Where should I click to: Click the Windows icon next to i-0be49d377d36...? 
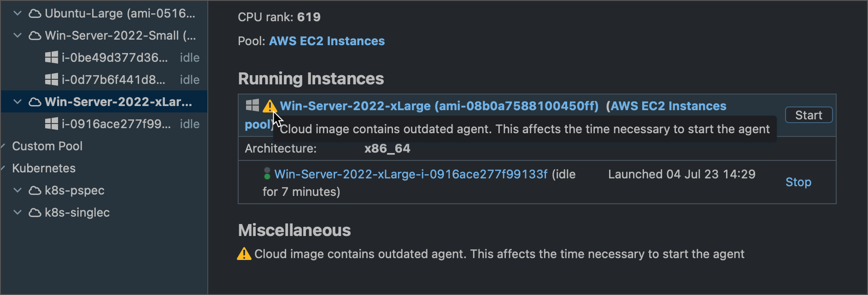point(51,57)
